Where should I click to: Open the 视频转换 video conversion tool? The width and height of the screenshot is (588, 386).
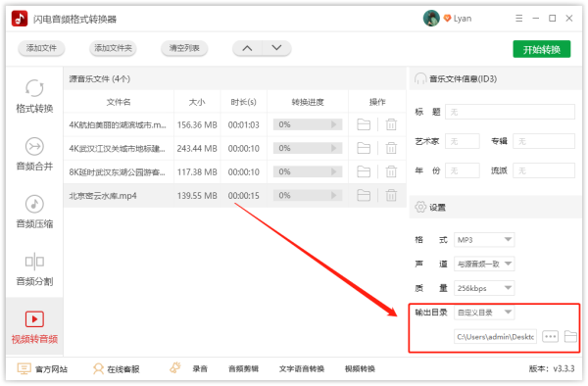click(x=360, y=369)
